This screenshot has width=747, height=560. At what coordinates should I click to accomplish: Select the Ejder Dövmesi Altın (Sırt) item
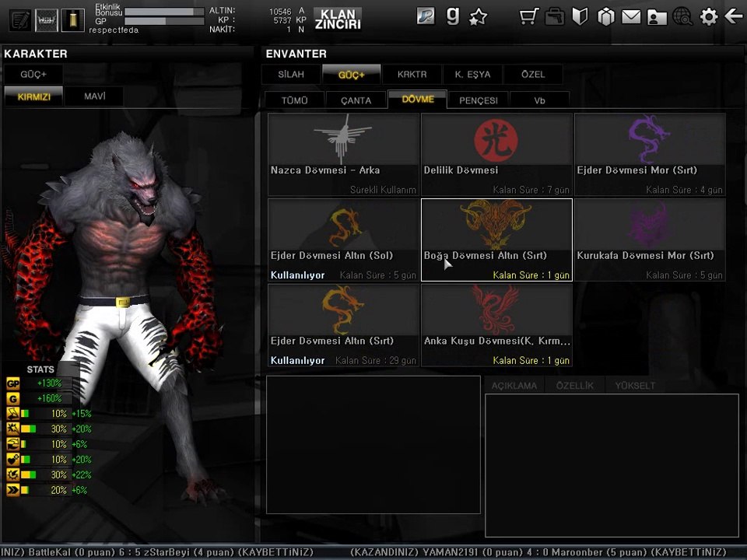pyautogui.click(x=343, y=325)
